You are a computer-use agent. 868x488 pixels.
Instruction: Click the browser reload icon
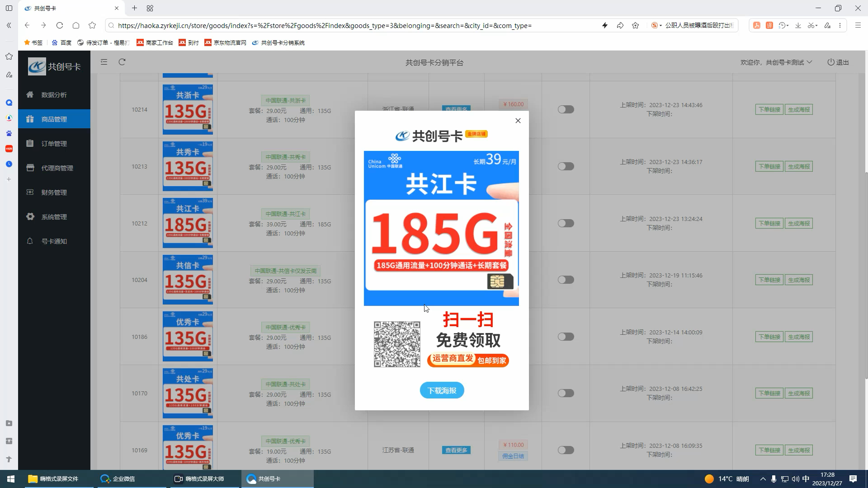pos(60,25)
